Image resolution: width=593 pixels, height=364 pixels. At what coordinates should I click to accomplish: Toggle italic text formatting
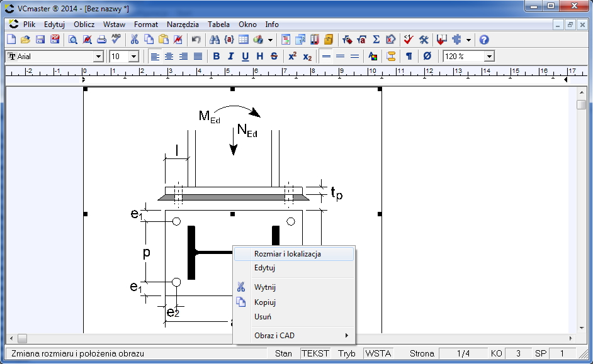(230, 56)
